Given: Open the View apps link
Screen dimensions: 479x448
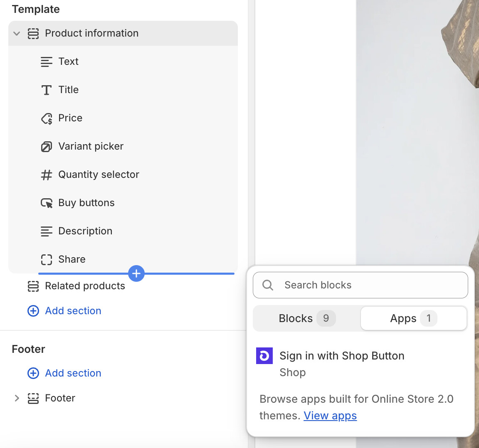Looking at the screenshot, I should 330,416.
